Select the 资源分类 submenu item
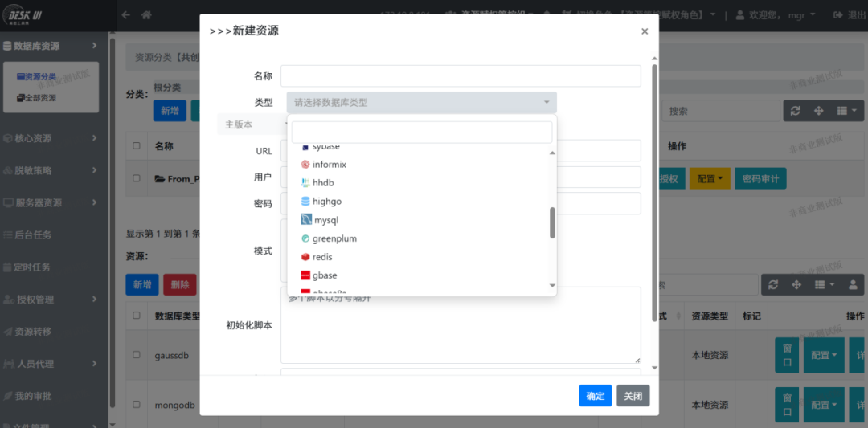This screenshot has width=868, height=428. [x=36, y=77]
